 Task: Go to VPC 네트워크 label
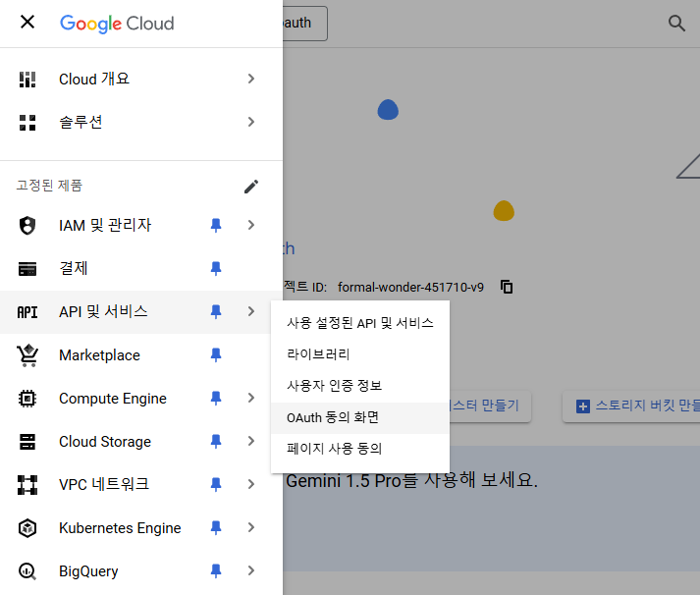tap(104, 485)
